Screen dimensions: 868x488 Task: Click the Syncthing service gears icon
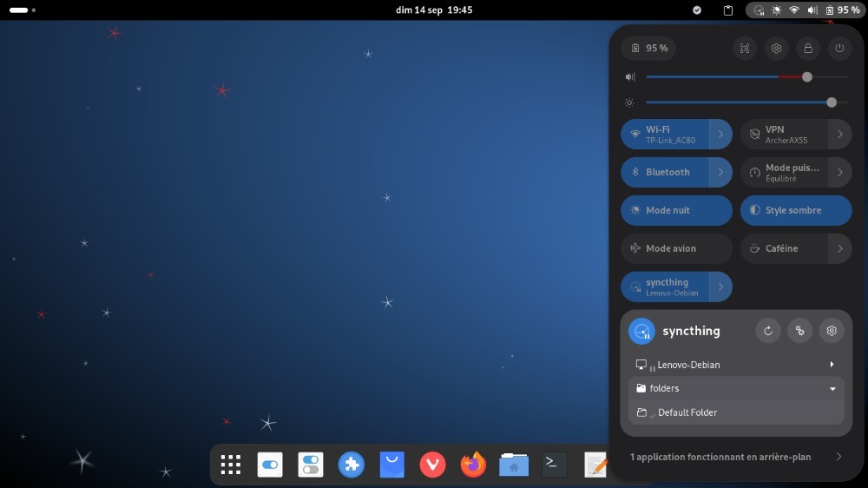799,331
